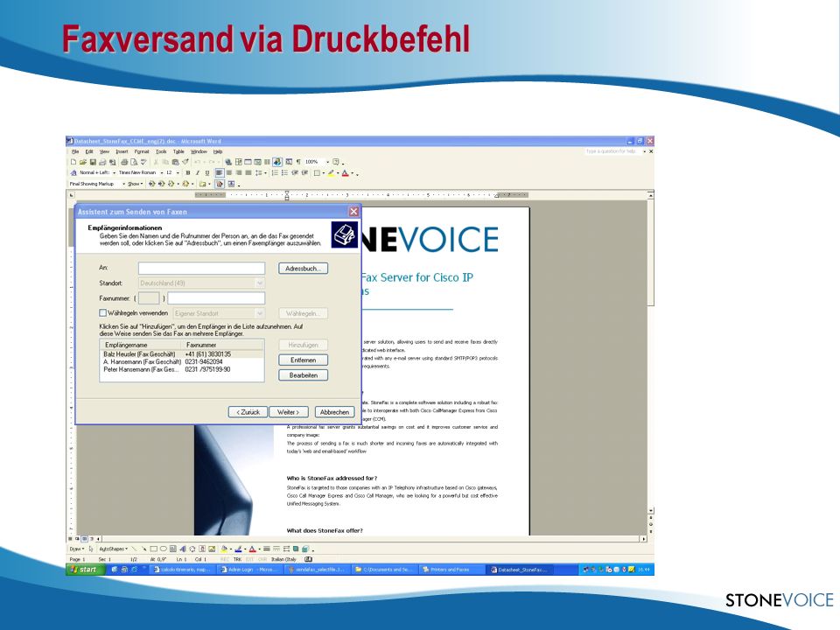Image resolution: width=840 pixels, height=630 pixels.
Task: Click the Windows start button
Action: tap(85, 570)
